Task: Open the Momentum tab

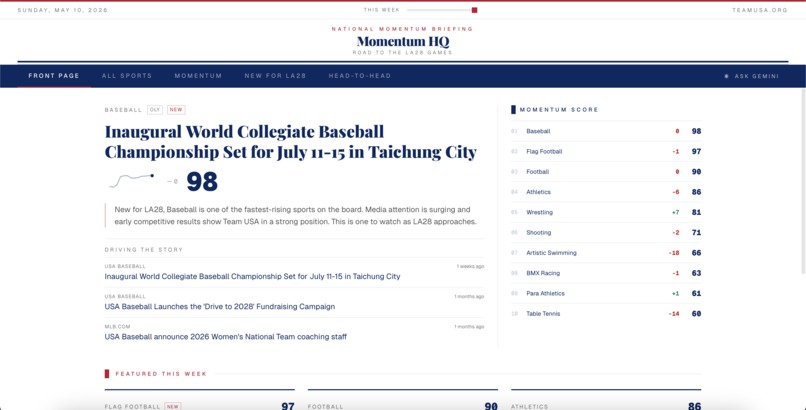Action: (198, 76)
